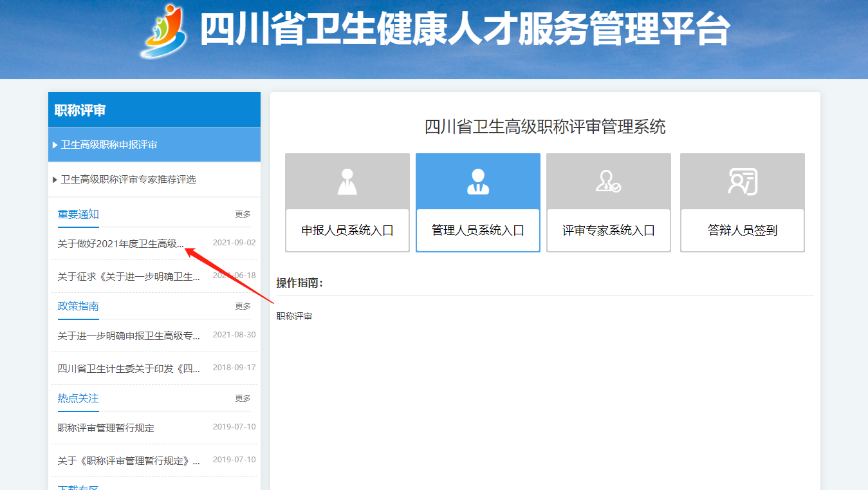This screenshot has height=490, width=868.
Task: Open policy 关于进一步明确申报卫生高级专...
Action: (x=129, y=335)
